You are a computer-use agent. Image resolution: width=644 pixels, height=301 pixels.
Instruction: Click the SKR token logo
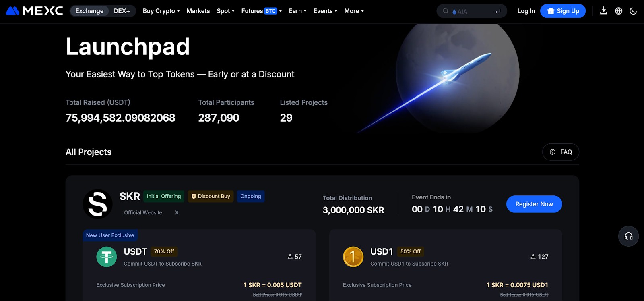click(97, 204)
